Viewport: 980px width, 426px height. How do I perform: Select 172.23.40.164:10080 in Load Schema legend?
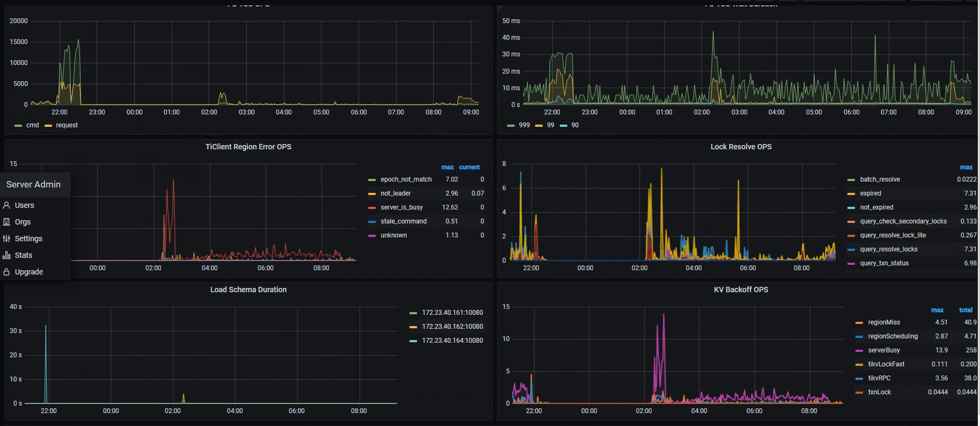(x=452, y=341)
